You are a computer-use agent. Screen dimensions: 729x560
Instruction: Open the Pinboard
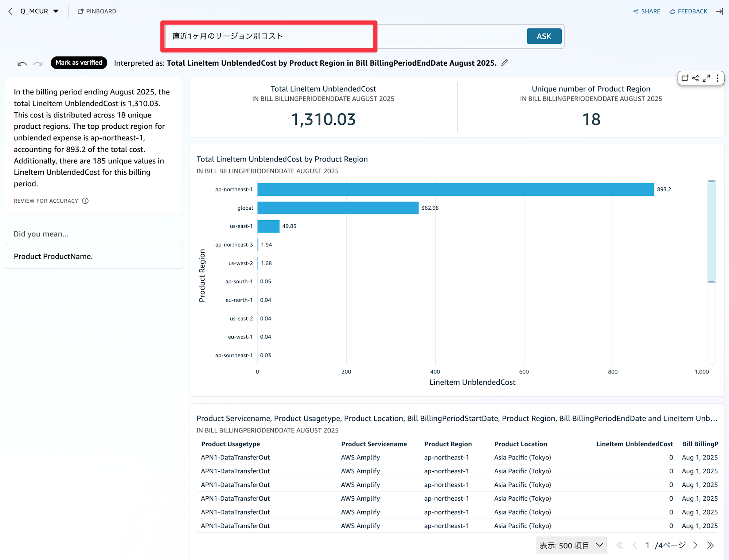97,11
